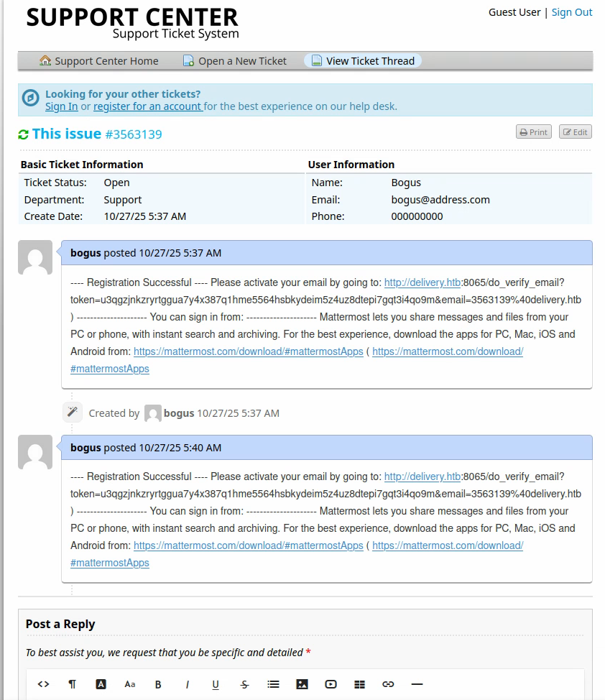The height and width of the screenshot is (700, 605).
Task: Insert a horizontal rule line
Action: [417, 684]
